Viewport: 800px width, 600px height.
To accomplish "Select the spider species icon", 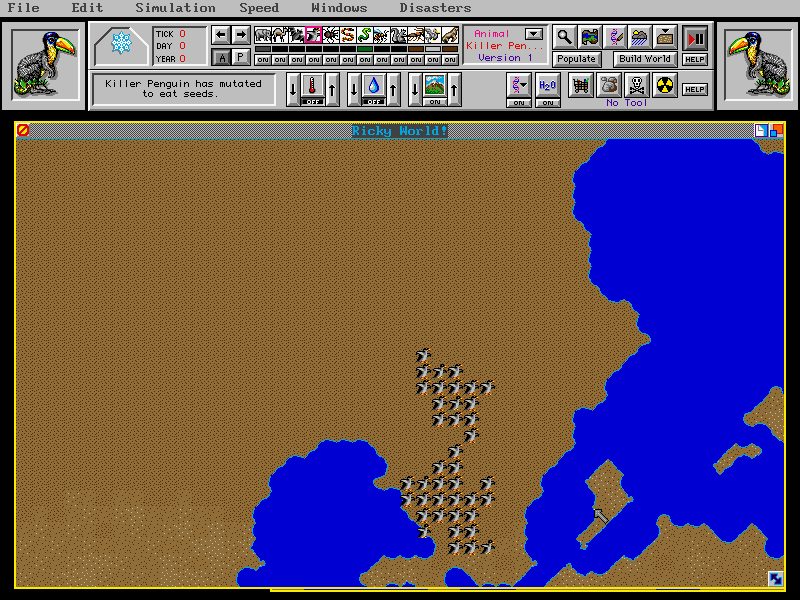I will (x=331, y=35).
